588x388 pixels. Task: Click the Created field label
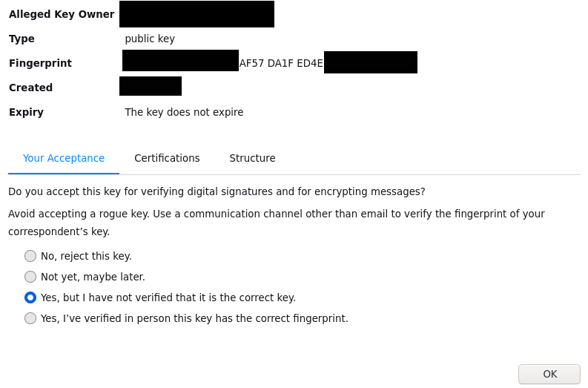click(30, 88)
